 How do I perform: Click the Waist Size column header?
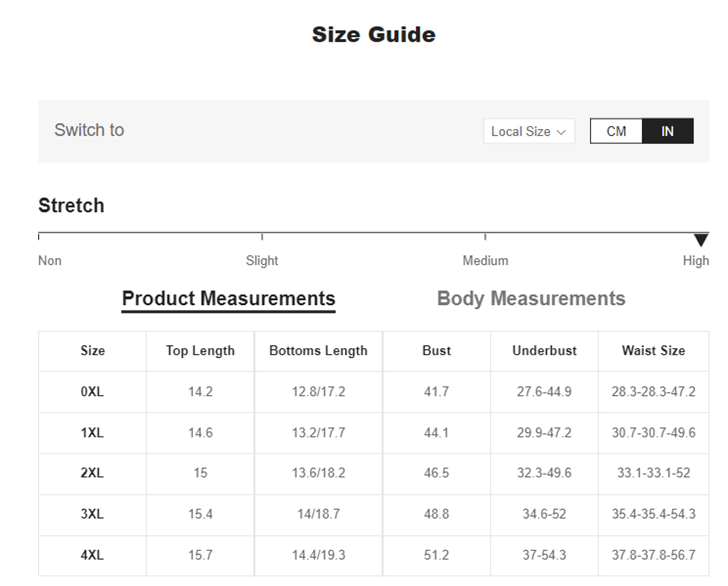point(653,351)
